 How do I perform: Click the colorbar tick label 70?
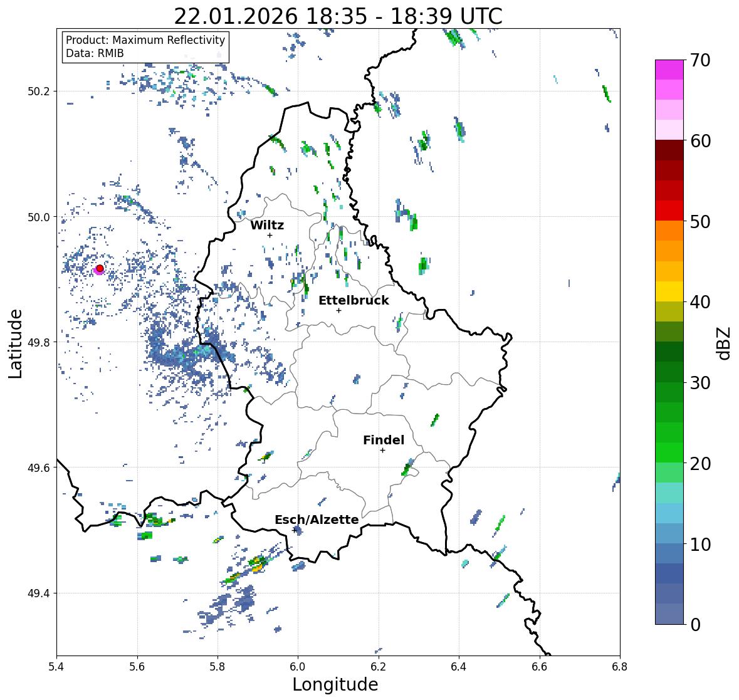click(700, 60)
